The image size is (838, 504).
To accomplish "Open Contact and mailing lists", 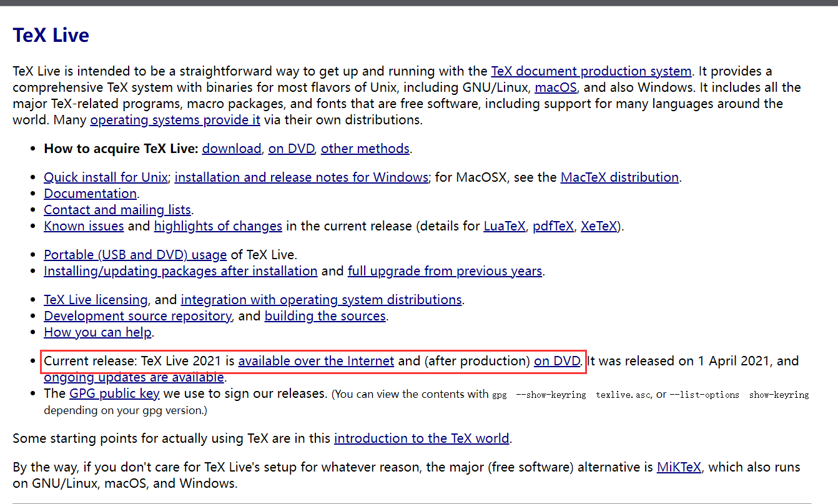I will click(117, 210).
